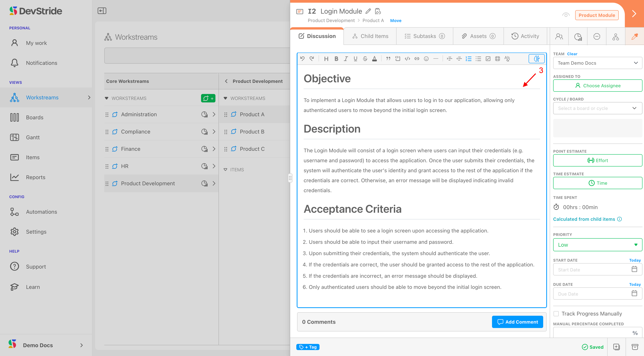
Task: Open the archive icon at bottom right
Action: coord(635,347)
